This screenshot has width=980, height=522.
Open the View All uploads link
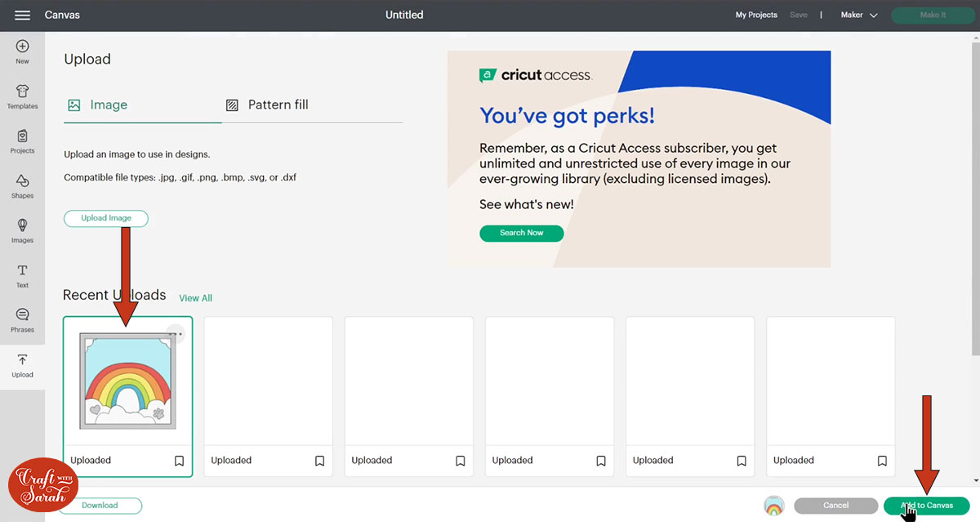click(x=195, y=298)
